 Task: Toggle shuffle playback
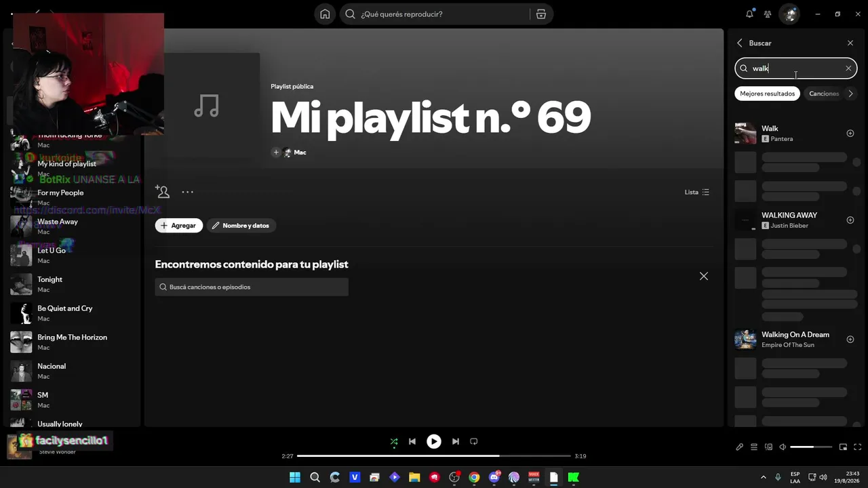pos(394,442)
